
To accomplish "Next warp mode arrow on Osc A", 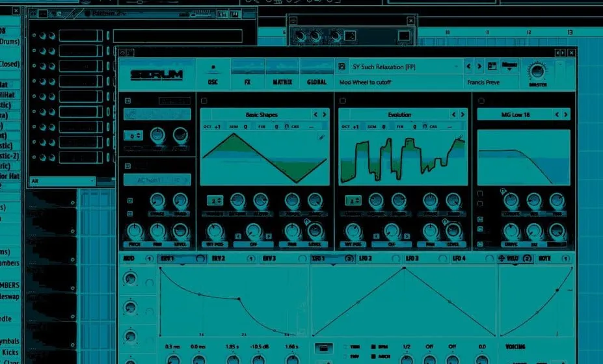I will click(269, 236).
